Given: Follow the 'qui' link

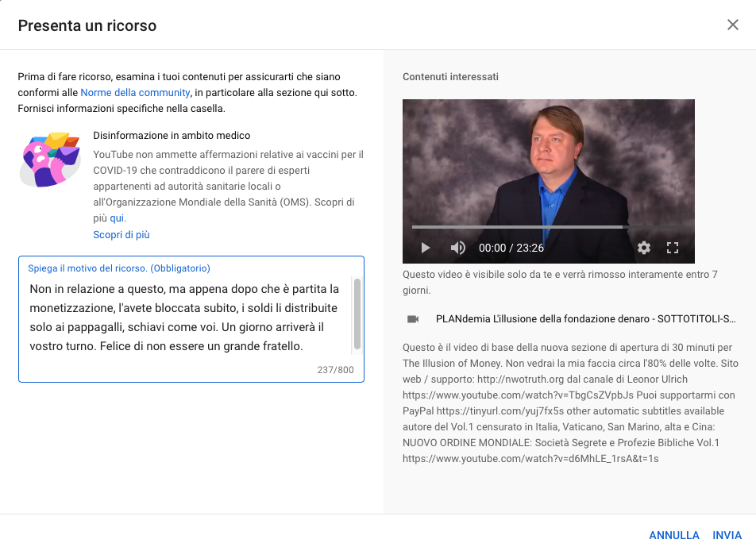Looking at the screenshot, I should pyautogui.click(x=118, y=218).
